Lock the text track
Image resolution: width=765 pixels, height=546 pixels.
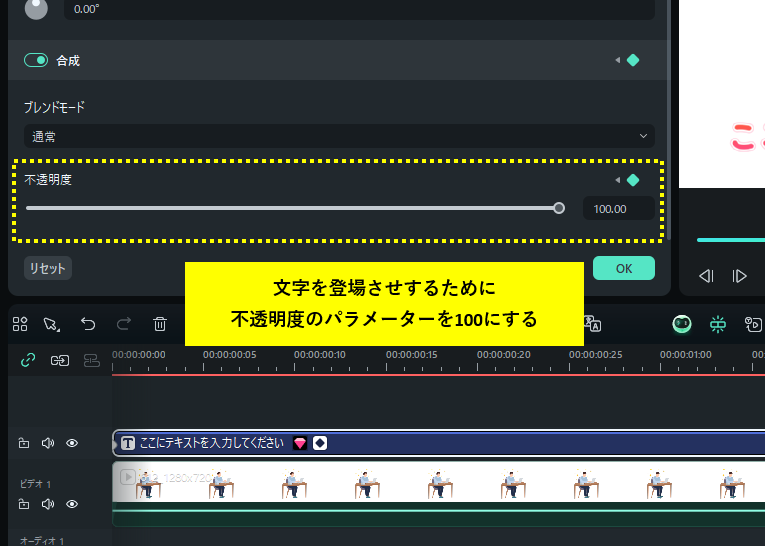(24, 443)
